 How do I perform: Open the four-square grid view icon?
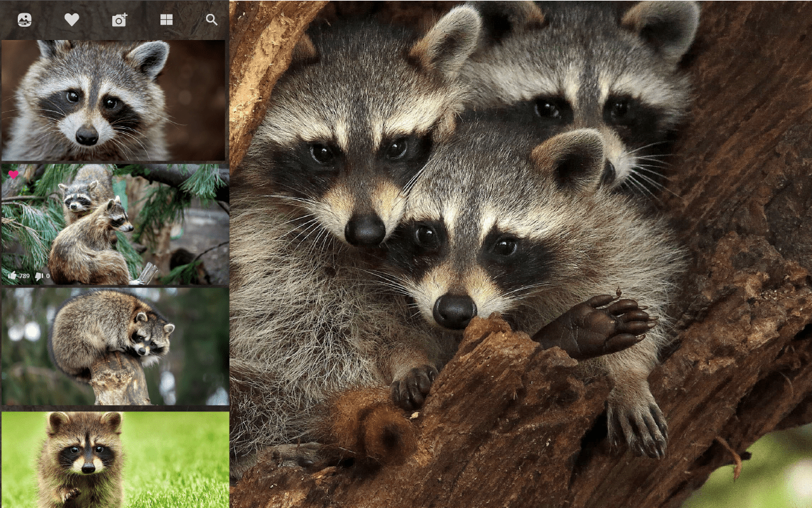point(166,20)
